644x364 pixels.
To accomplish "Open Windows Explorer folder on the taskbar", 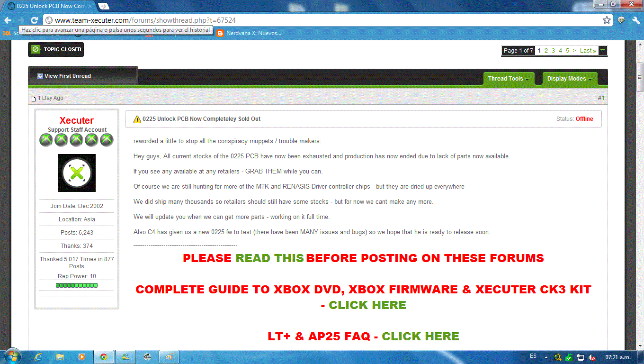I will pyautogui.click(x=60, y=357).
